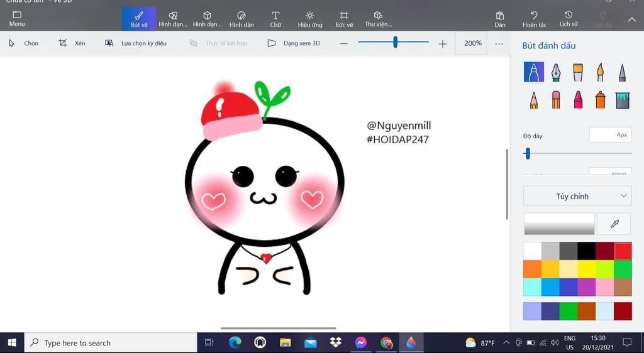The image size is (644, 353).
Task: Select the Xén crop tool
Action: (72, 43)
